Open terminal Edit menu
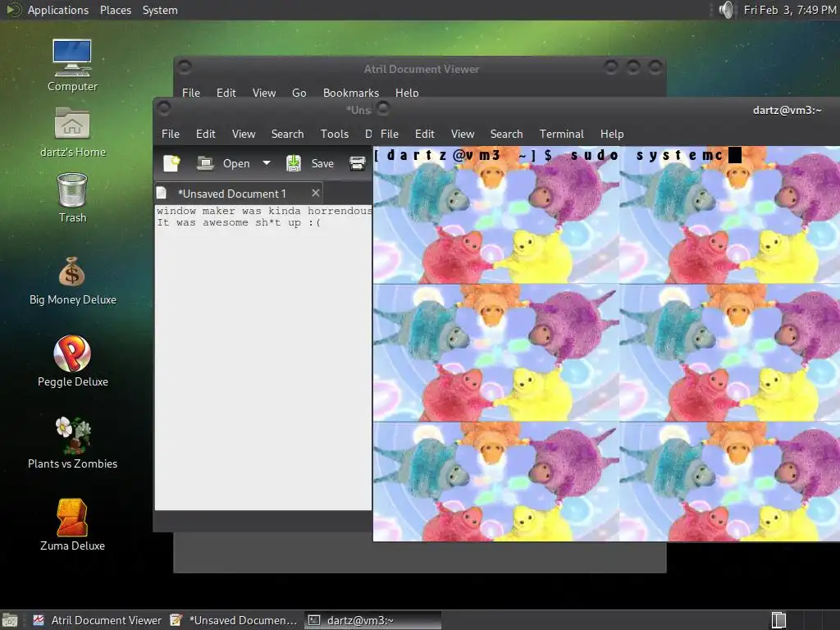This screenshot has height=630, width=840. point(424,134)
